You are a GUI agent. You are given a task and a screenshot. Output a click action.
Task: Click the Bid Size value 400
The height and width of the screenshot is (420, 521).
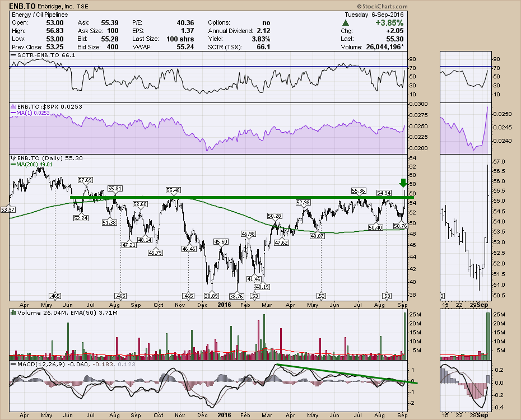coord(113,47)
